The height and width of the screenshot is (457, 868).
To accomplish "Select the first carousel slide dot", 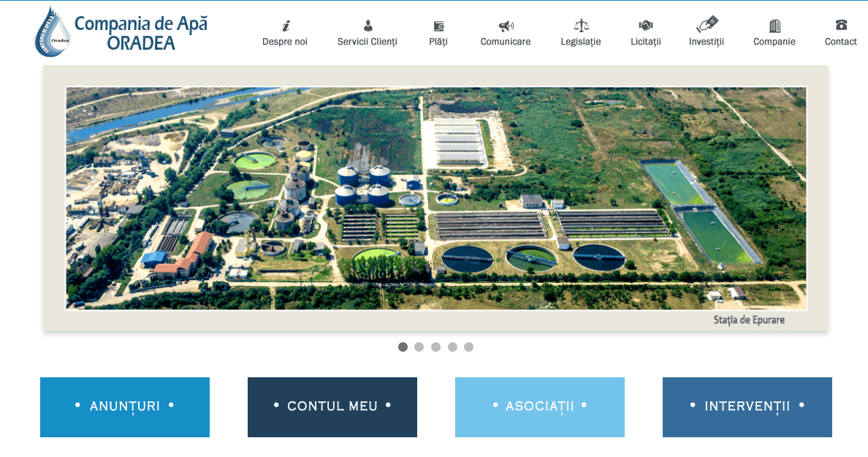I will coord(403,347).
